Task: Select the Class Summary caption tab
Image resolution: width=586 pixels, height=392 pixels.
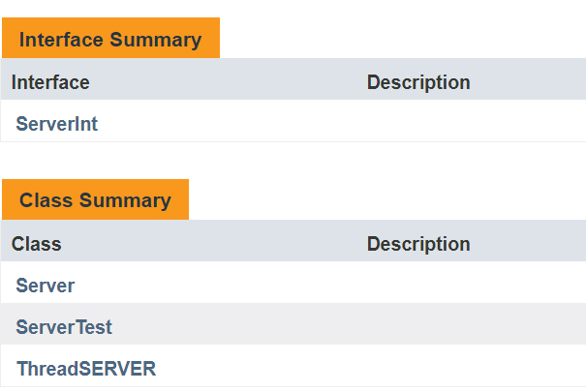Action: tap(95, 199)
